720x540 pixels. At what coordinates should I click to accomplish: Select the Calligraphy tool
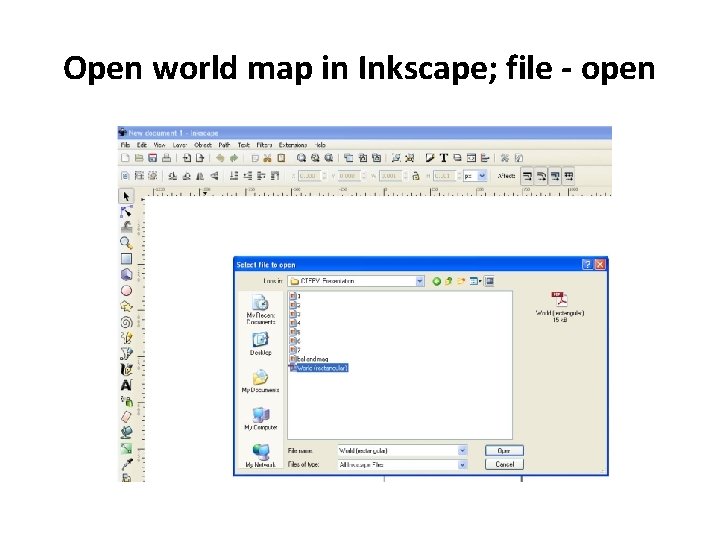(x=126, y=369)
